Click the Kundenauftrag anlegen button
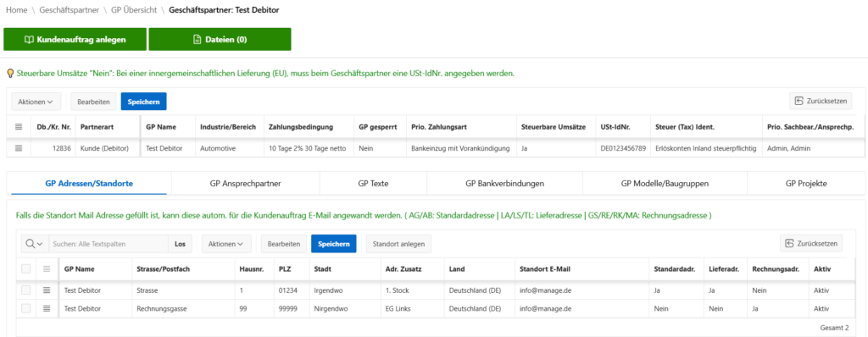Image resolution: width=868 pixels, height=337 pixels. pos(75,39)
